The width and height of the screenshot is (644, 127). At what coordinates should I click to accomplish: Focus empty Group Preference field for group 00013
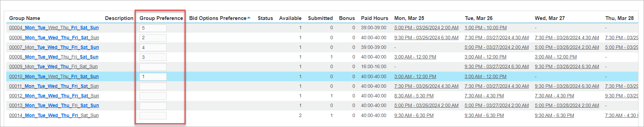[153, 106]
